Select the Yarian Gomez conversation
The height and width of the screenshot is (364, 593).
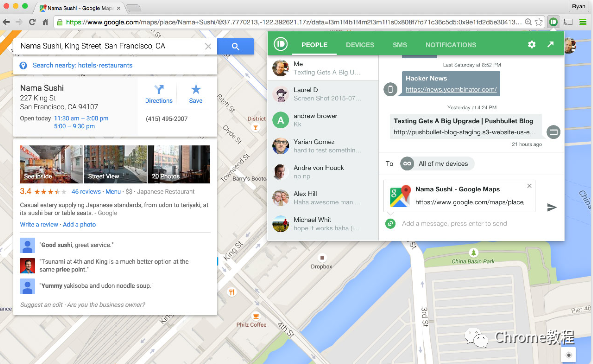[x=323, y=146]
